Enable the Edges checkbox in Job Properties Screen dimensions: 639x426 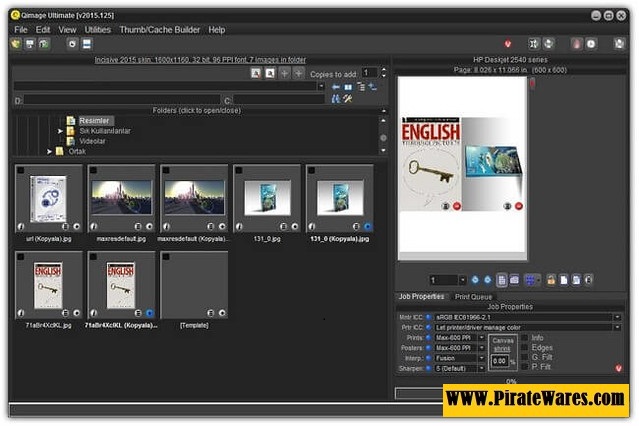click(523, 348)
